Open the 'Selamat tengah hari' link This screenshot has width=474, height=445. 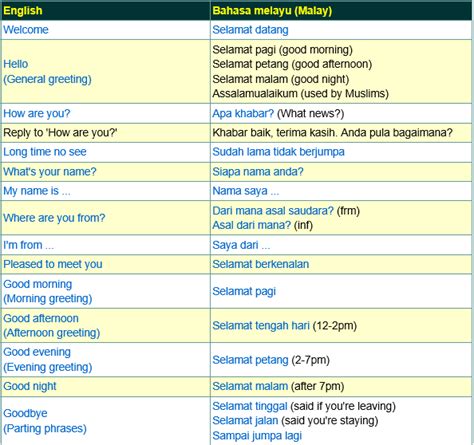click(261, 326)
